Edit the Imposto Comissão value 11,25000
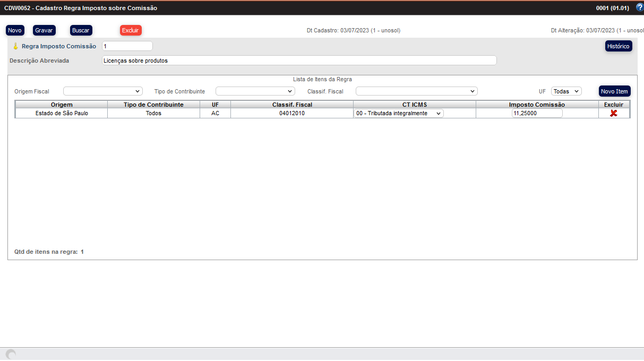 [537, 113]
